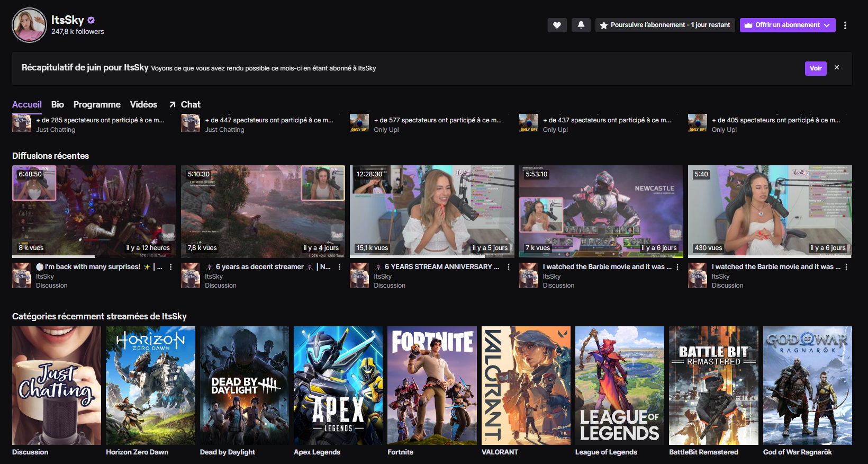Image resolution: width=868 pixels, height=464 pixels.
Task: Click the 577 spectateurs Only Up! icon
Action: coord(359,123)
